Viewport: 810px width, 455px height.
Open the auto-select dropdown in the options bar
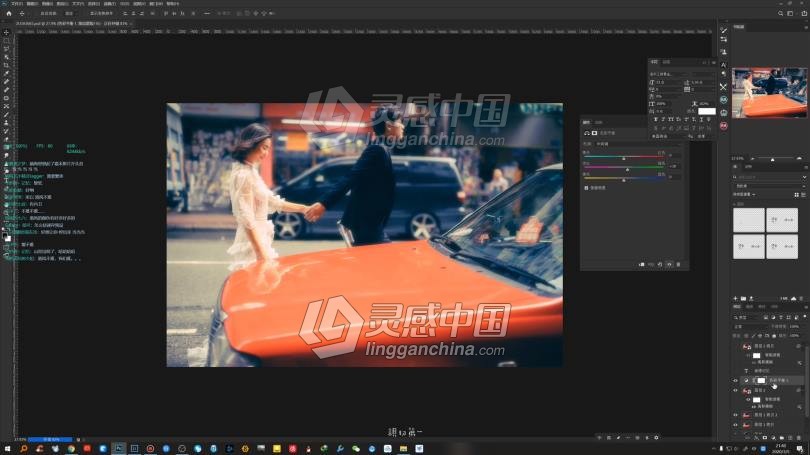tap(69, 13)
